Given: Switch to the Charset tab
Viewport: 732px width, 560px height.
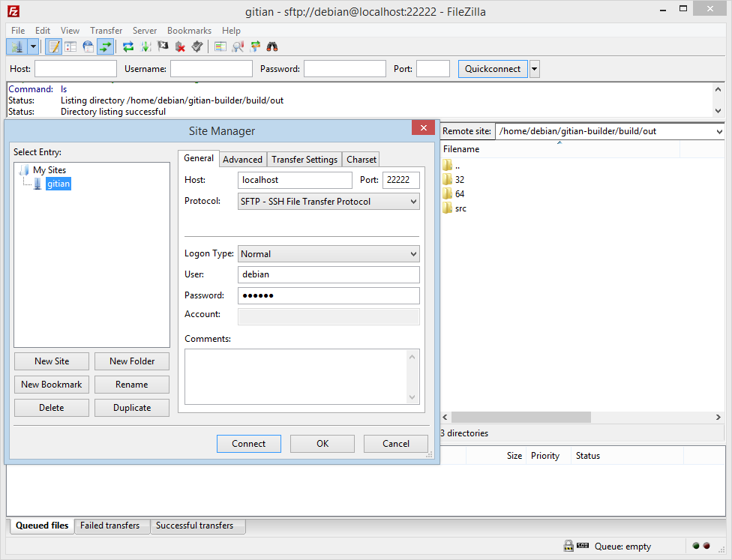Looking at the screenshot, I should [x=361, y=159].
